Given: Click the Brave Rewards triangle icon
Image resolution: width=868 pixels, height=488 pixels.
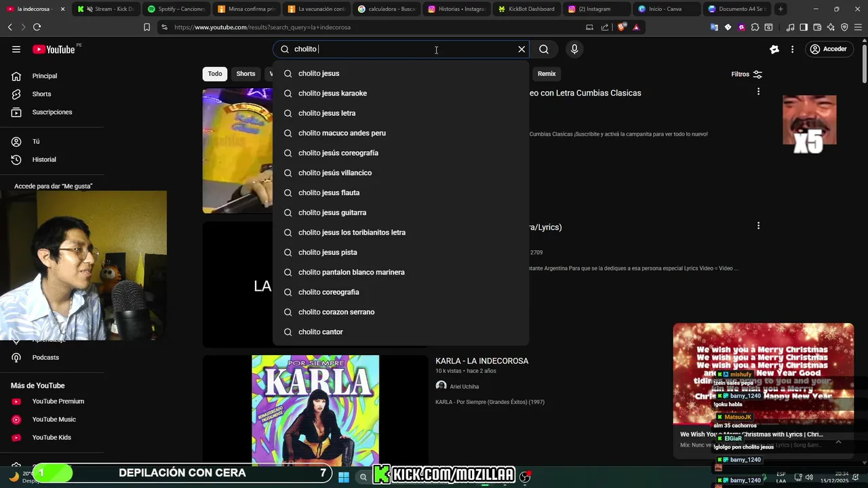Looking at the screenshot, I should click(636, 27).
